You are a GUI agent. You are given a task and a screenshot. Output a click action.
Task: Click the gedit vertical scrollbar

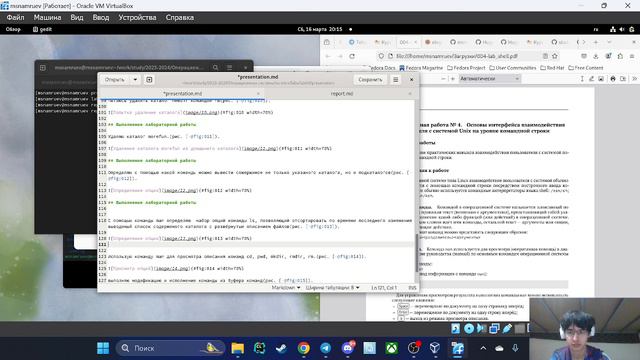coord(417,253)
